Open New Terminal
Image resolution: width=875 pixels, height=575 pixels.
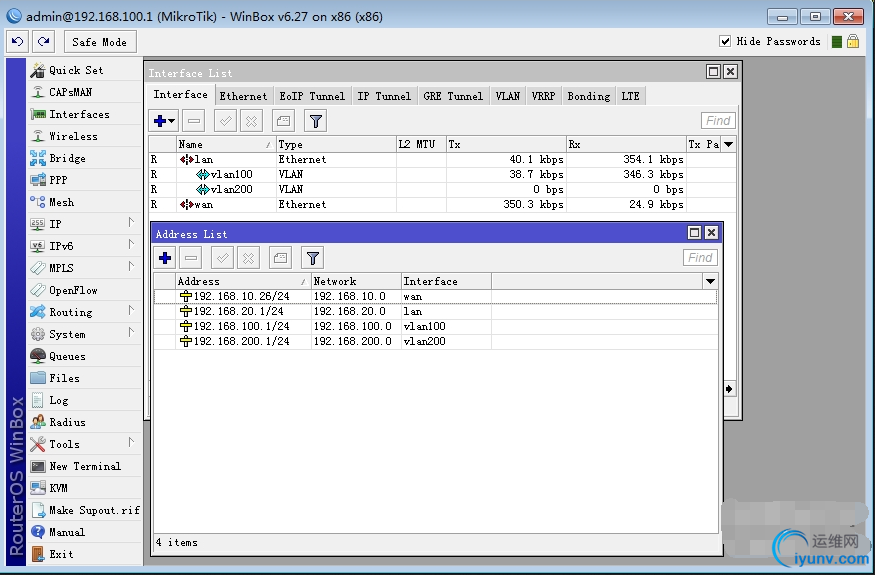pos(85,466)
